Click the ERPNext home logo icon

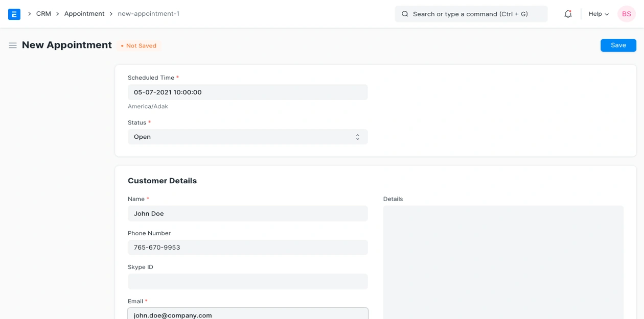pos(14,14)
